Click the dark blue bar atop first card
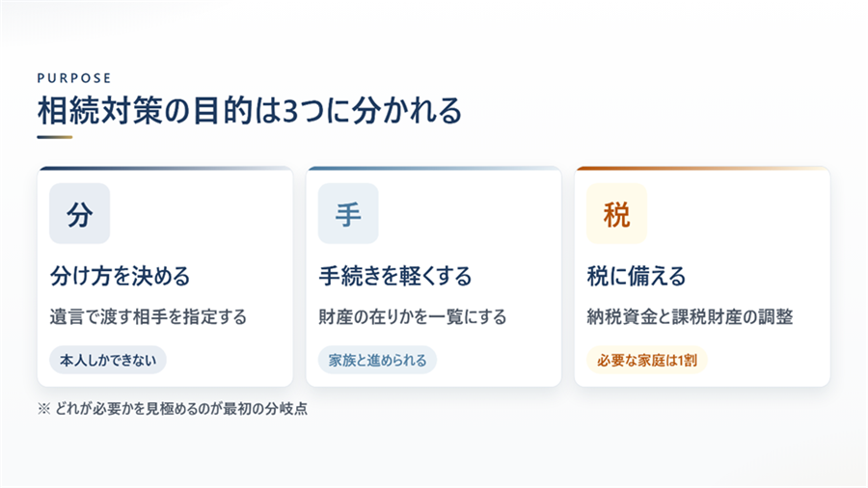 tap(165, 168)
